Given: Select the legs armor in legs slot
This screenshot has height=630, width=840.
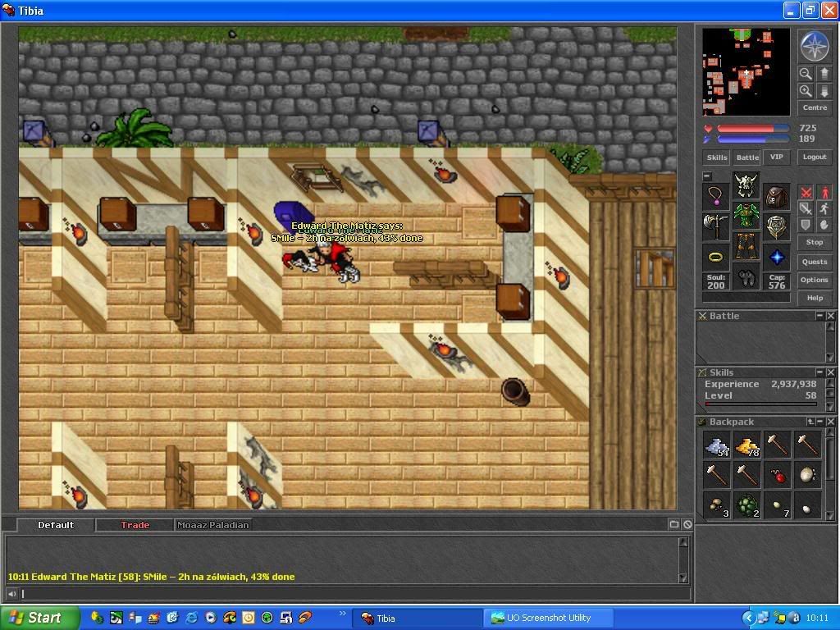Looking at the screenshot, I should (746, 246).
